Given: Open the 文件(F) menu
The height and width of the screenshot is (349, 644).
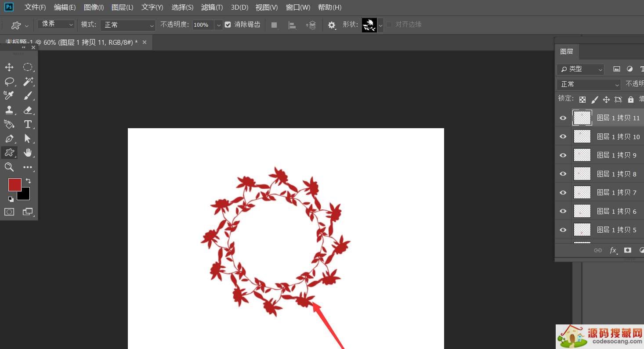Looking at the screenshot, I should (35, 7).
